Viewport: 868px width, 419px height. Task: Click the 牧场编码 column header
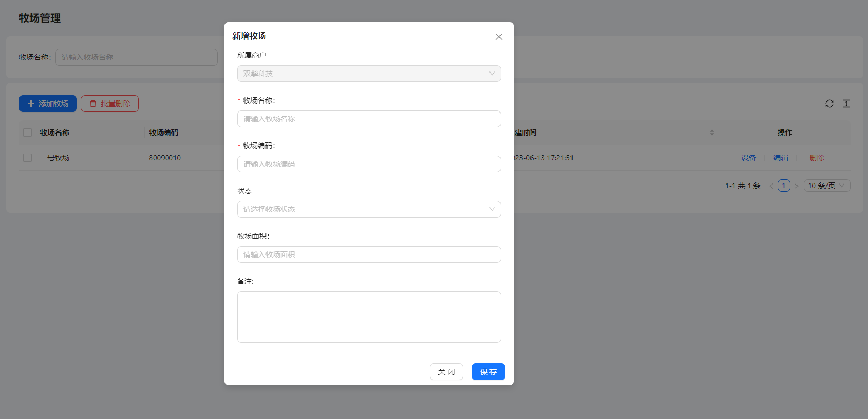tap(164, 132)
